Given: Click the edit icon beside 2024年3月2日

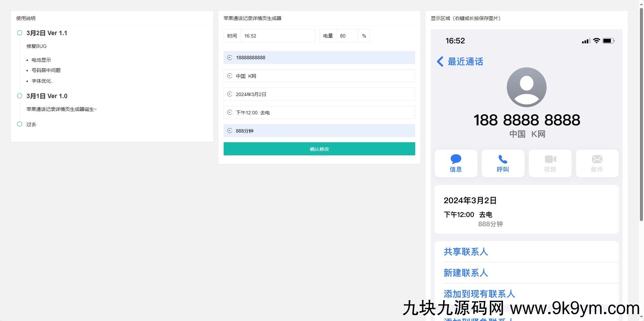Looking at the screenshot, I should click(x=230, y=94).
